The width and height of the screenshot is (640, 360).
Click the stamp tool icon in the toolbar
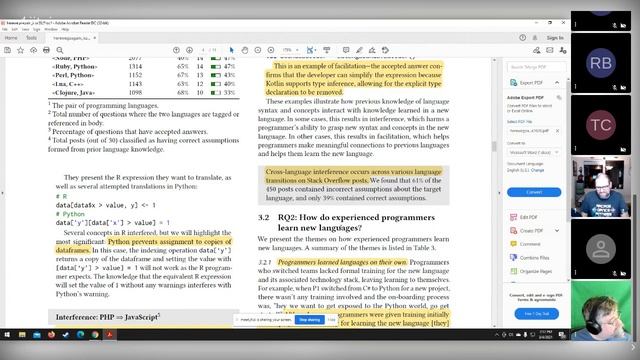(385, 50)
